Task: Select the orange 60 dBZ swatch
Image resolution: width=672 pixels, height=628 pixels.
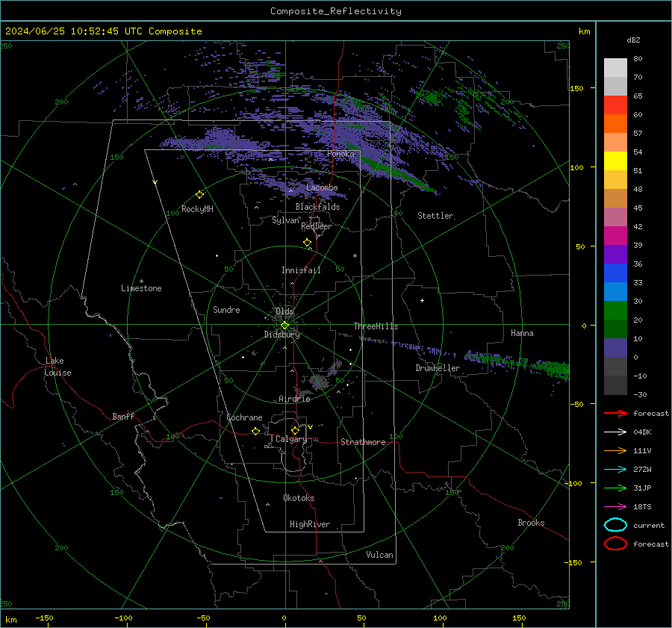Action: point(615,124)
